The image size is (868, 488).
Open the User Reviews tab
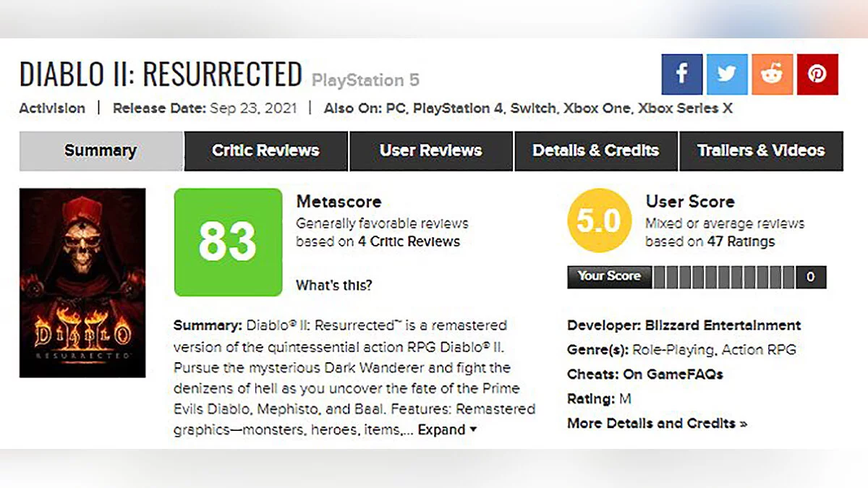click(430, 151)
